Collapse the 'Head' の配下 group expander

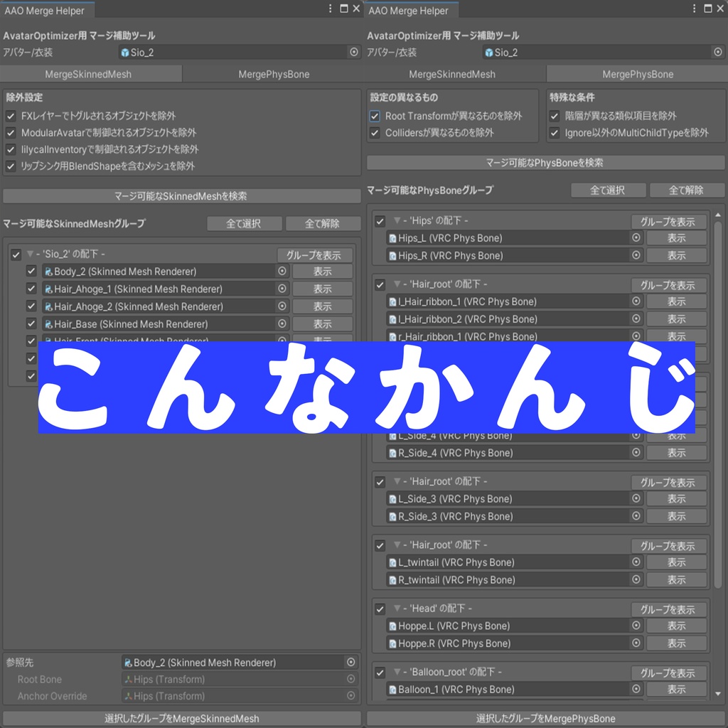(x=397, y=609)
